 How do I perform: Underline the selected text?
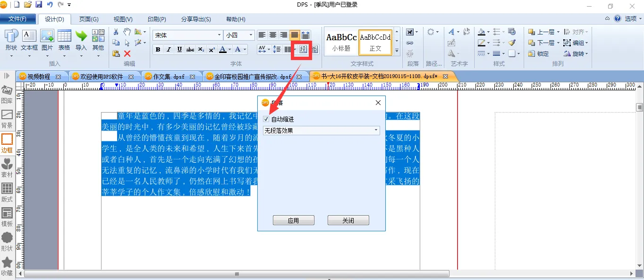pos(180,50)
